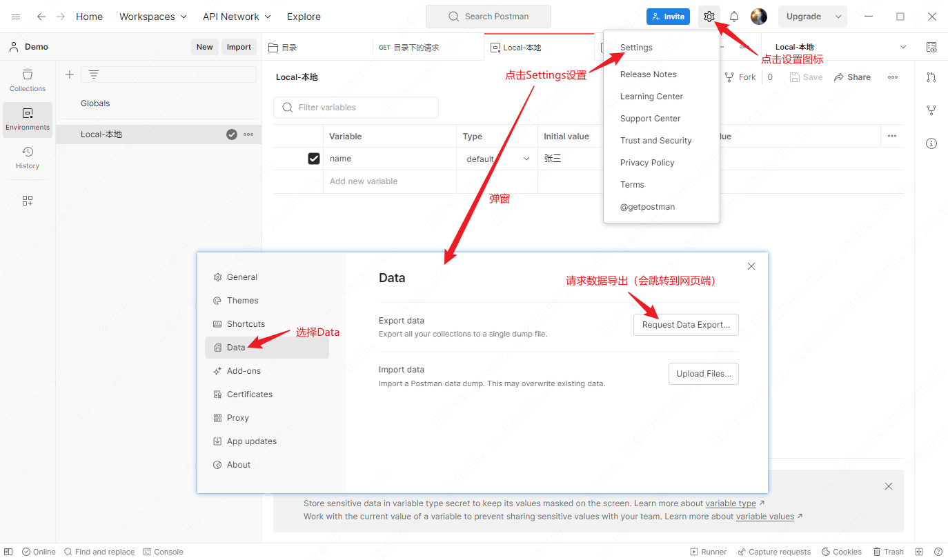Click the New button
Viewport: 948px width, 560px height.
[x=205, y=47]
